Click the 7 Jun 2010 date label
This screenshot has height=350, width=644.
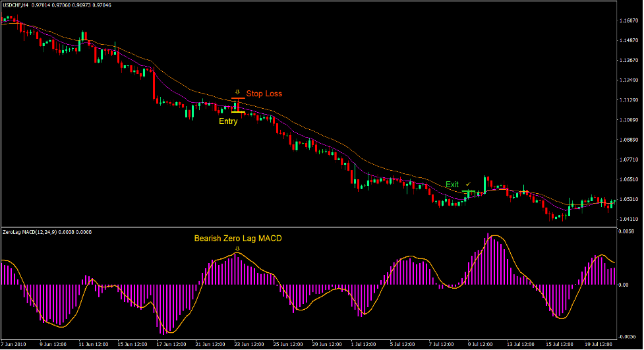14,344
